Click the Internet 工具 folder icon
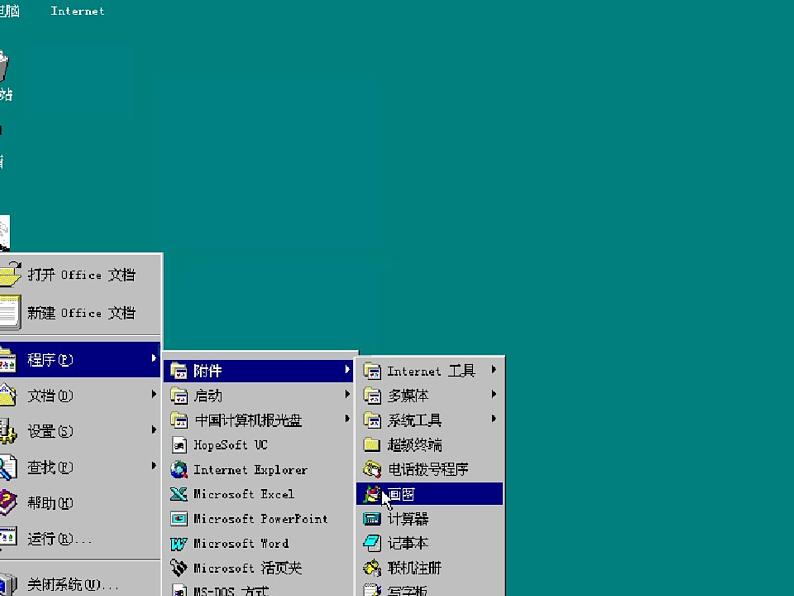The image size is (794, 596). (x=372, y=371)
